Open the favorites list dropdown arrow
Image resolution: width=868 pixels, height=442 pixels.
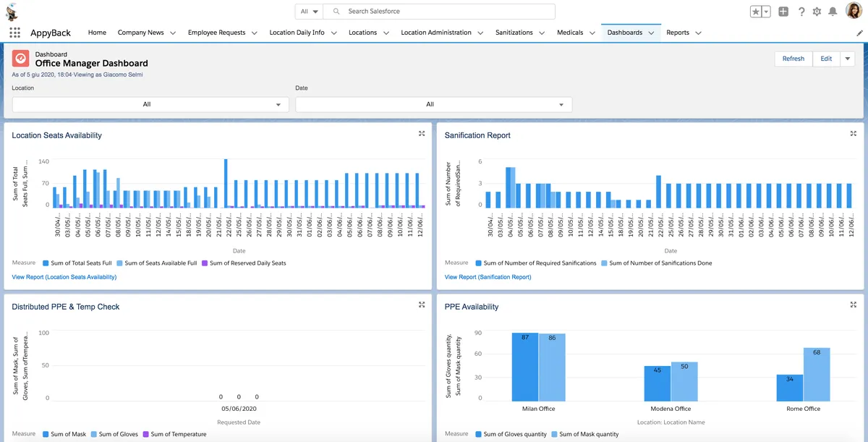coord(766,12)
